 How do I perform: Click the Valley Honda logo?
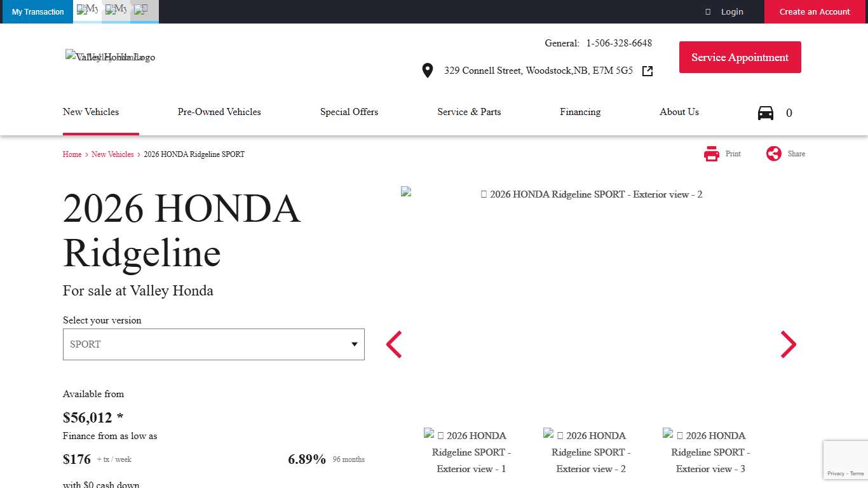point(110,57)
